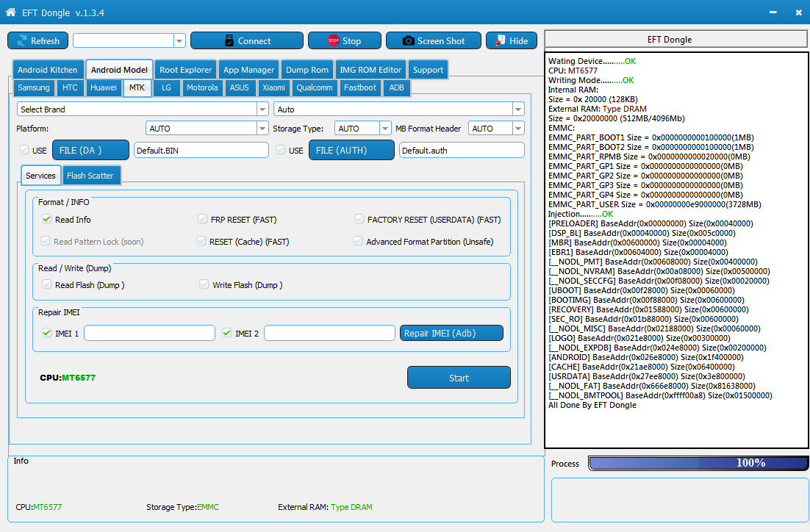Select the Motorola brand tab

pos(202,87)
